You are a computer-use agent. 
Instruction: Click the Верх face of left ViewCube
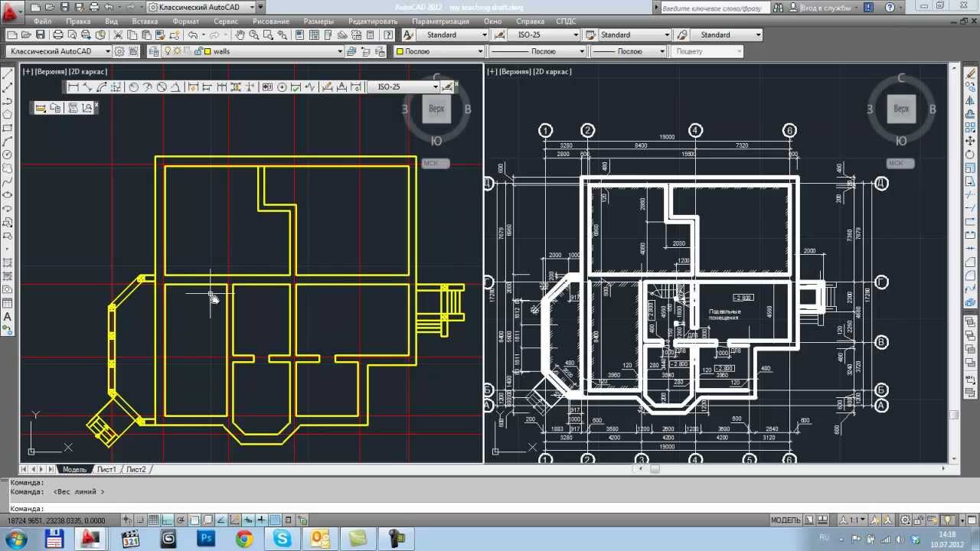pos(436,109)
